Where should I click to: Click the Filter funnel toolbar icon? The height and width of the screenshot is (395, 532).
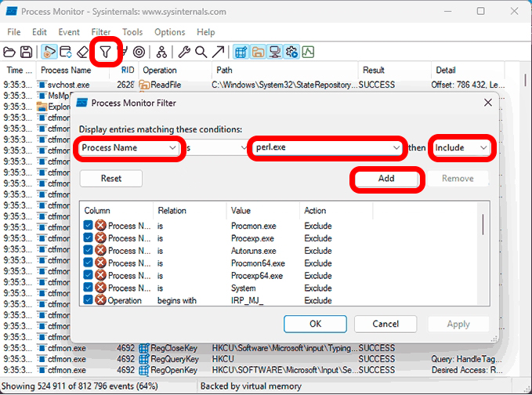point(105,52)
